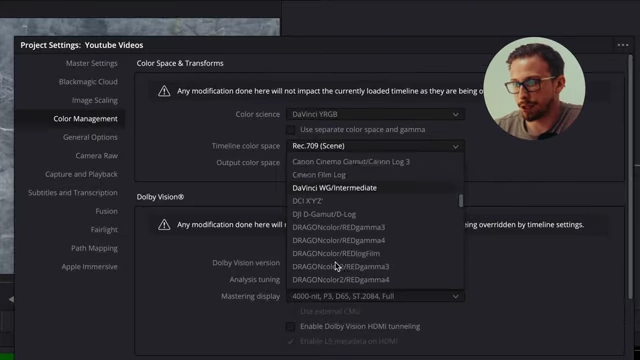Screen dimensions: 640x360
Task: Open General Options section
Action: pyautogui.click(x=90, y=137)
